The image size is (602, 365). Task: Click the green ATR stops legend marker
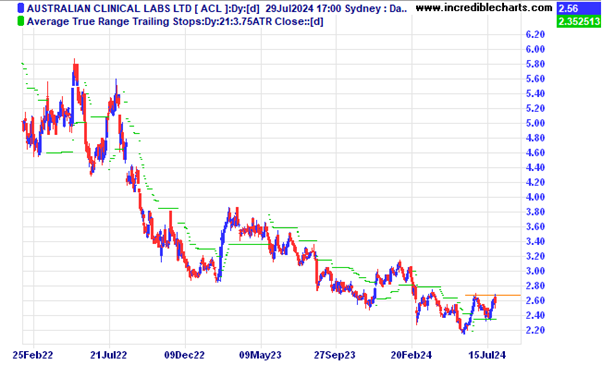(20, 21)
